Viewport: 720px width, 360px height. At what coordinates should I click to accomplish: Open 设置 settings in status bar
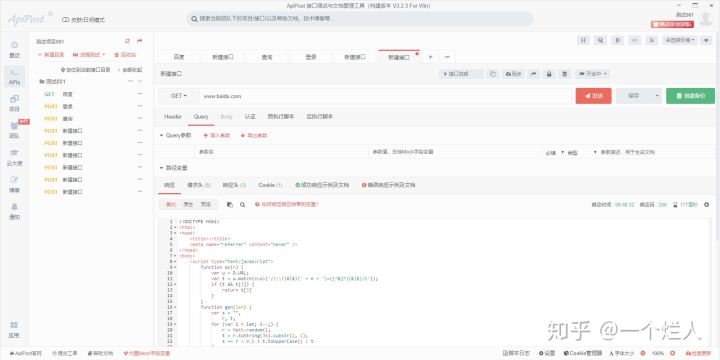pyautogui.click(x=547, y=353)
